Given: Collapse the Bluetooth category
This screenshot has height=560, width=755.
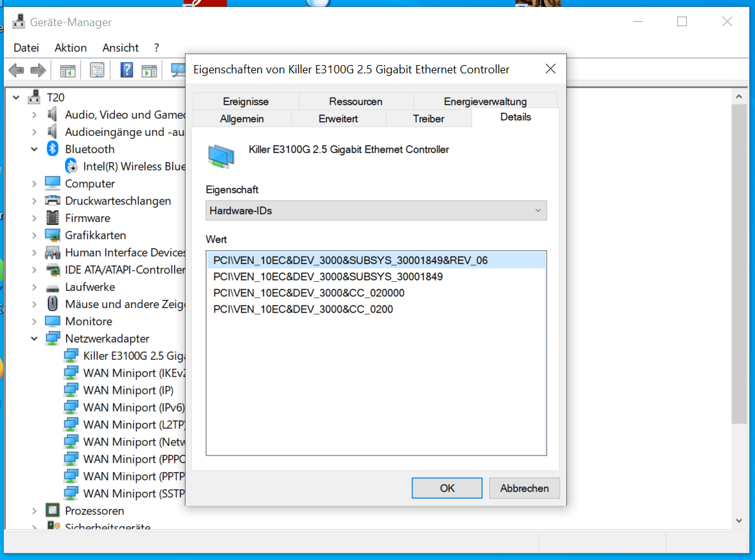Looking at the screenshot, I should (34, 149).
